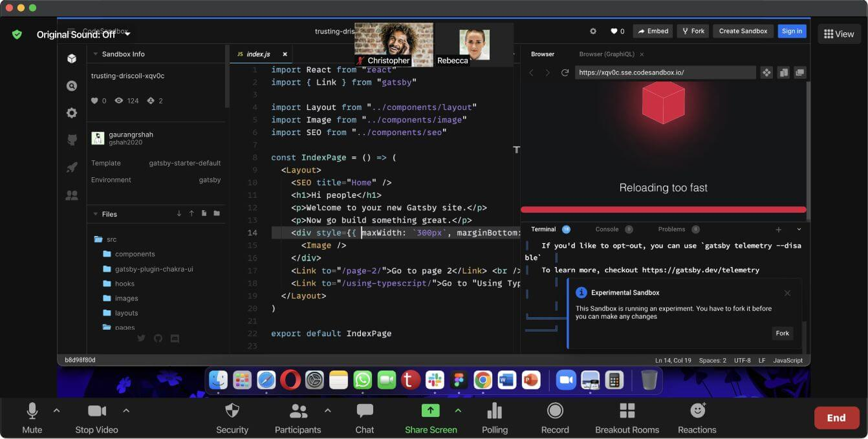End the meeting

[836, 418]
